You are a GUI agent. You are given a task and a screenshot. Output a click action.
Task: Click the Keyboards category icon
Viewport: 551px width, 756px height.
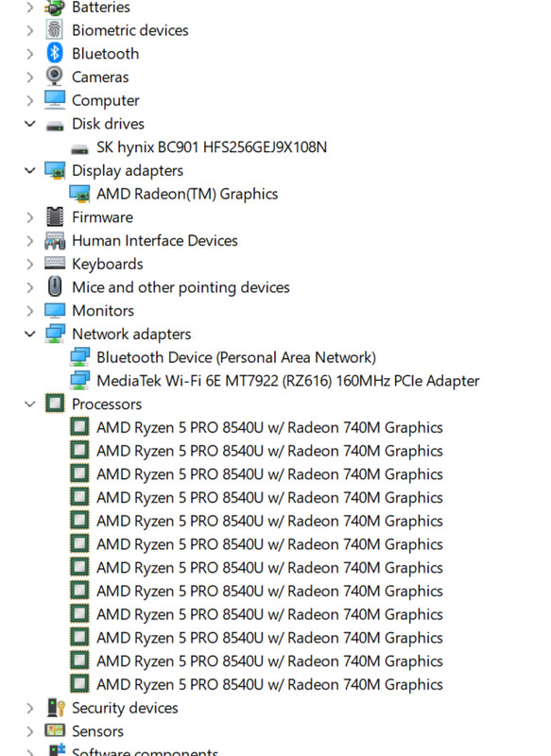55,264
